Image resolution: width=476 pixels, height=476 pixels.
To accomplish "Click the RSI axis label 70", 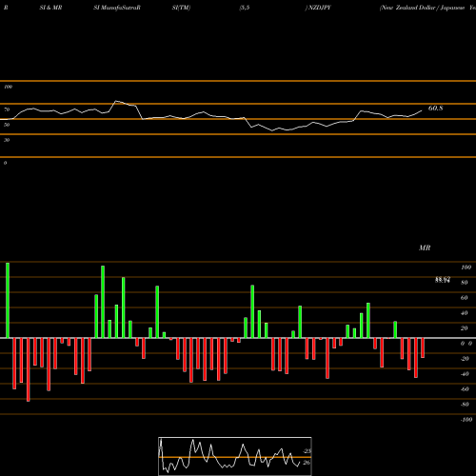I will (7, 109).
